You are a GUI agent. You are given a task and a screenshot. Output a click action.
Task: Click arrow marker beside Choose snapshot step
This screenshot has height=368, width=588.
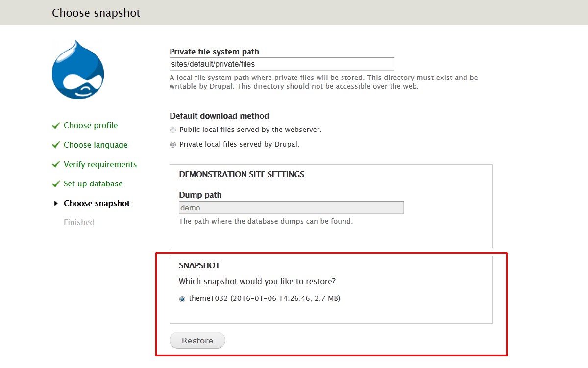tap(56, 203)
